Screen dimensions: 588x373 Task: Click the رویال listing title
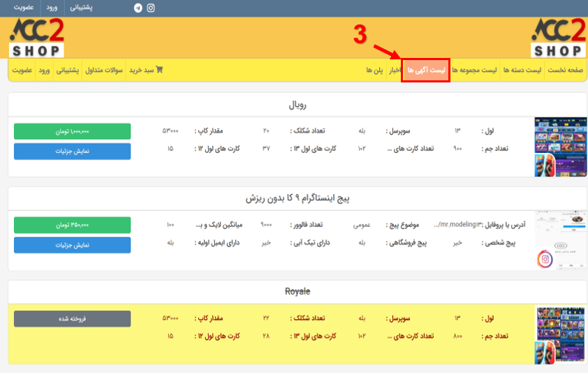(297, 105)
